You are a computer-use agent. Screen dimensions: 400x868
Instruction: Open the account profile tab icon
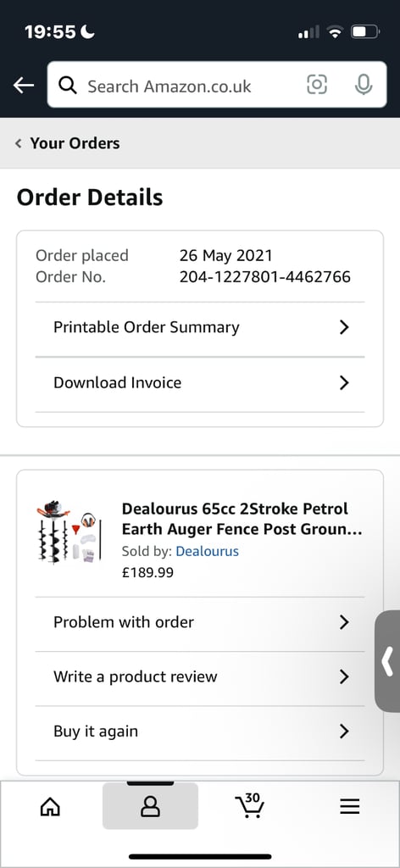click(150, 807)
